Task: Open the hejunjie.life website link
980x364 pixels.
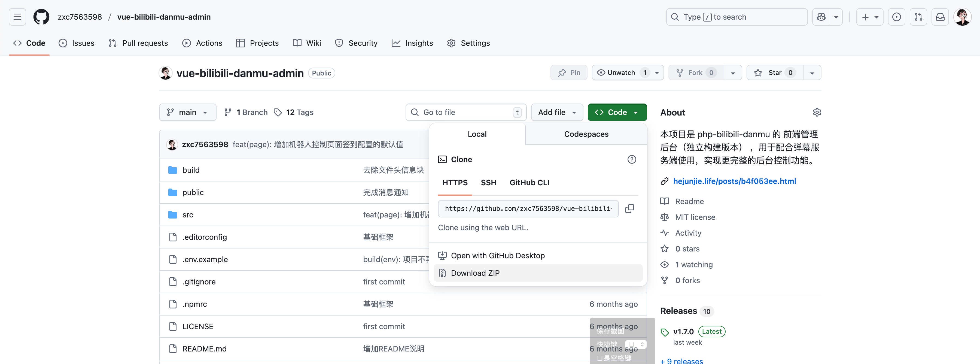Action: pos(734,181)
